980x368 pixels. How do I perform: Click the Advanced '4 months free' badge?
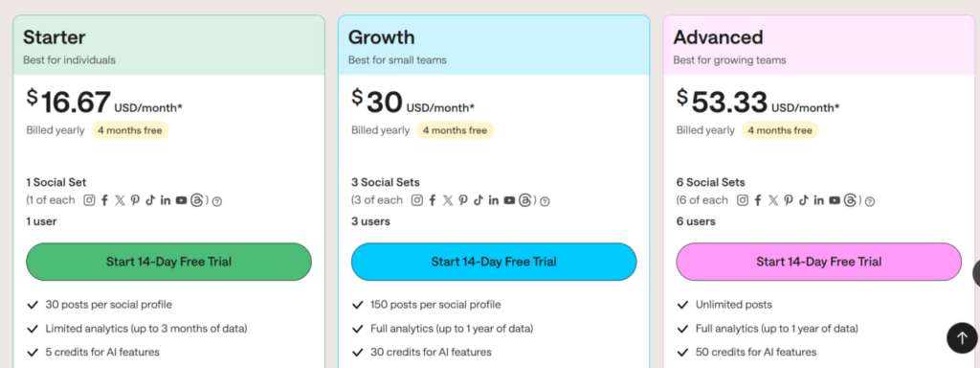[x=780, y=130]
